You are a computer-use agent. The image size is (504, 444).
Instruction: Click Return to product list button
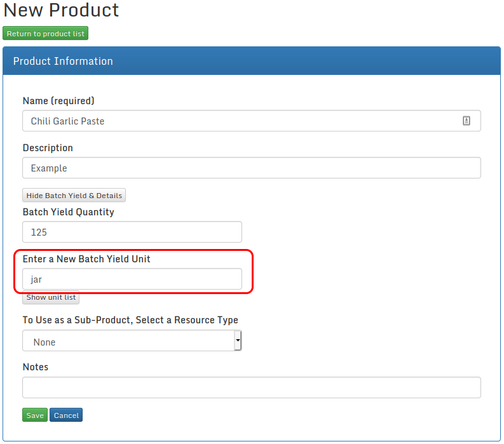pos(45,34)
